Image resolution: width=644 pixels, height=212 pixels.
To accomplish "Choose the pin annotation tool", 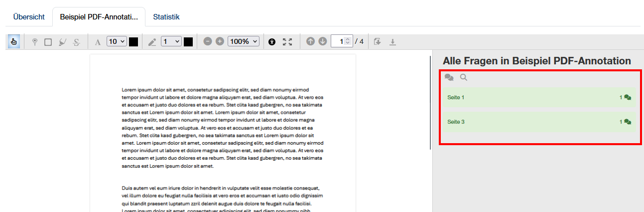I will point(34,42).
